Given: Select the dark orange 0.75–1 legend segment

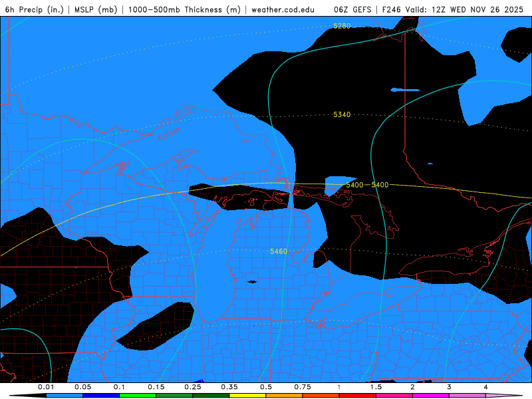Looking at the screenshot, I should pos(321,396).
